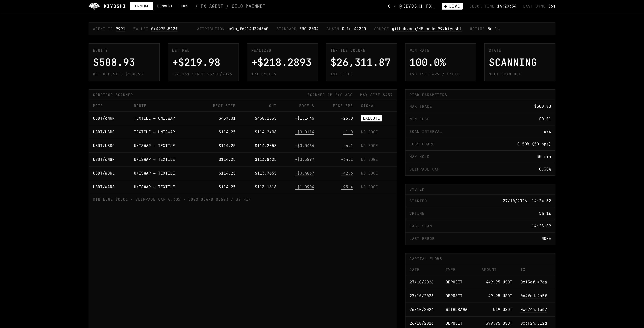Click the 449.95 USDT amount
Image resolution: width=644 pixels, height=328 pixels.
[499, 282]
